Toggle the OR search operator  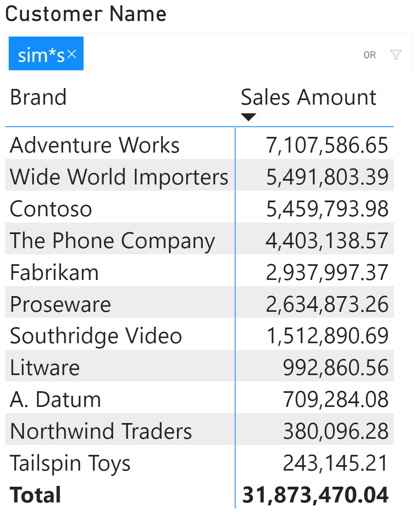point(370,55)
